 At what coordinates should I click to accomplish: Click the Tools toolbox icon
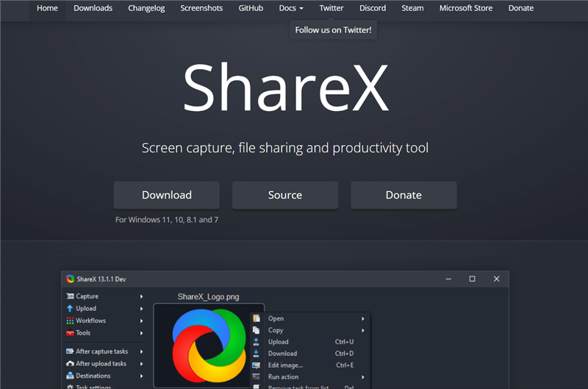coord(70,332)
